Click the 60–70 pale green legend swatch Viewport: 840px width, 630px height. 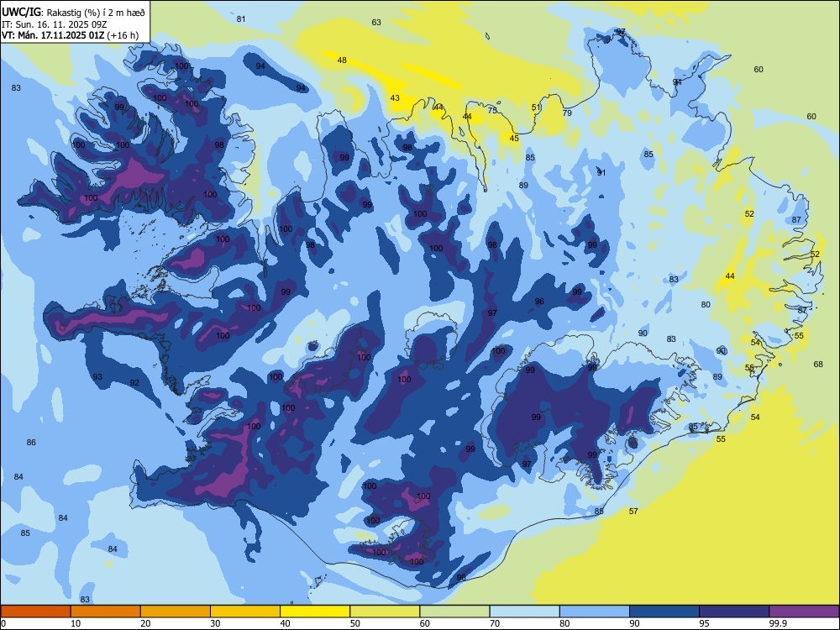[454, 612]
